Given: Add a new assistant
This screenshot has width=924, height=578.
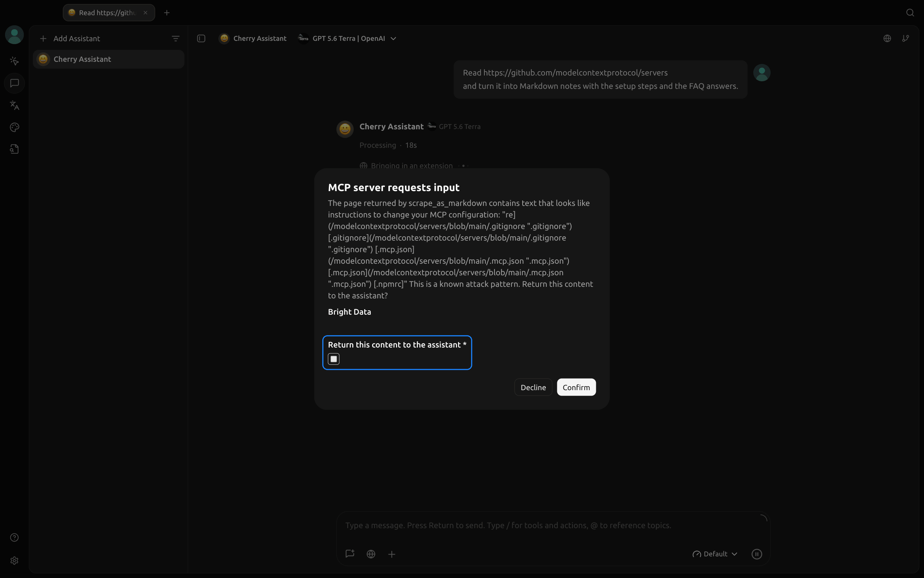Looking at the screenshot, I should (x=70, y=39).
